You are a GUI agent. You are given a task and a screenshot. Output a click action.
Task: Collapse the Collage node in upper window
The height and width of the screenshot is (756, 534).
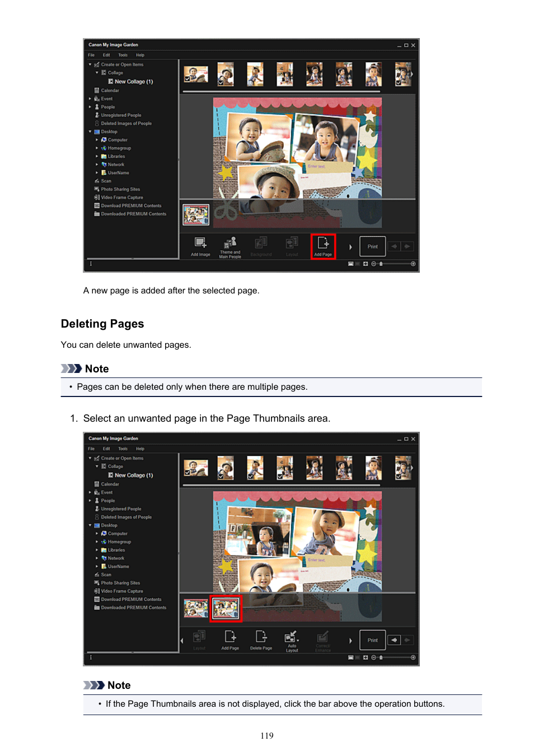tap(97, 73)
